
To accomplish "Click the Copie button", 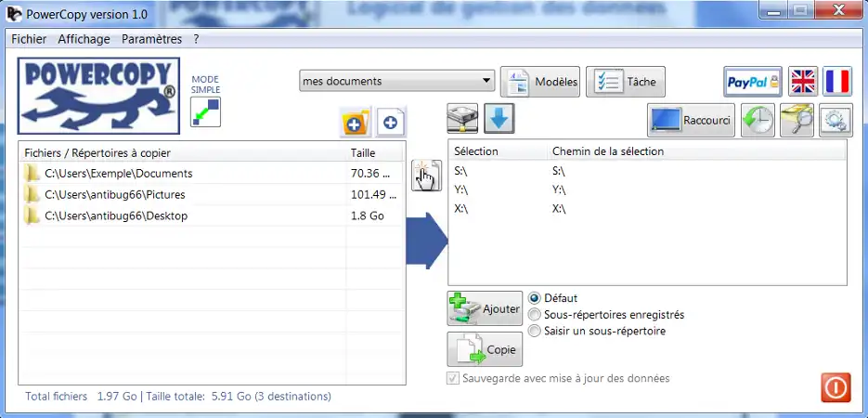I will pyautogui.click(x=485, y=349).
